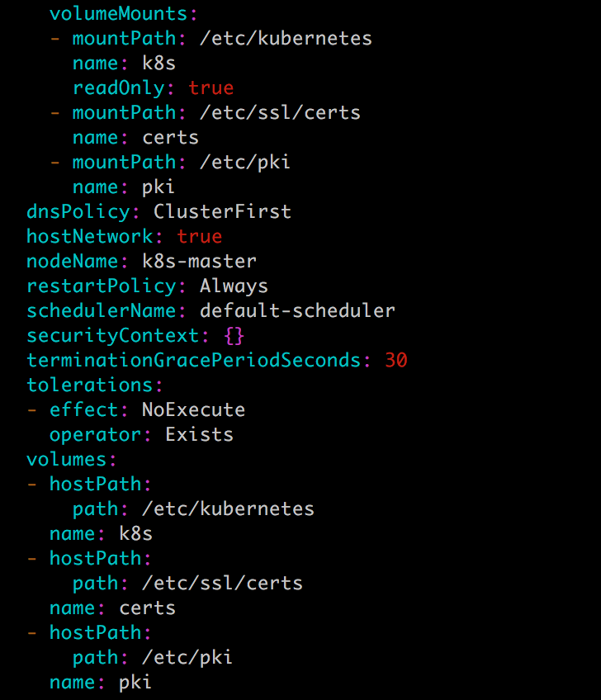
Task: Click the default-scheduler value
Action: click(297, 310)
